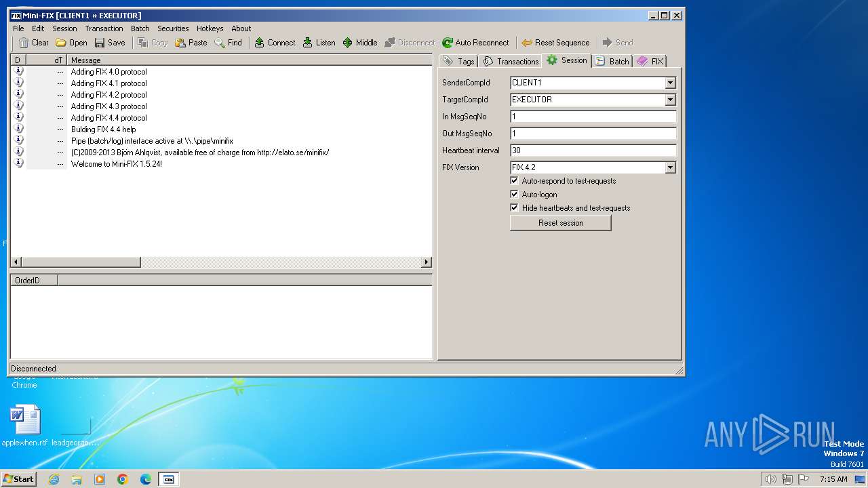Screen dimensions: 868x488
Task: Click the info icon beside Adding FIX 4.0 protocol
Action: pos(18,71)
